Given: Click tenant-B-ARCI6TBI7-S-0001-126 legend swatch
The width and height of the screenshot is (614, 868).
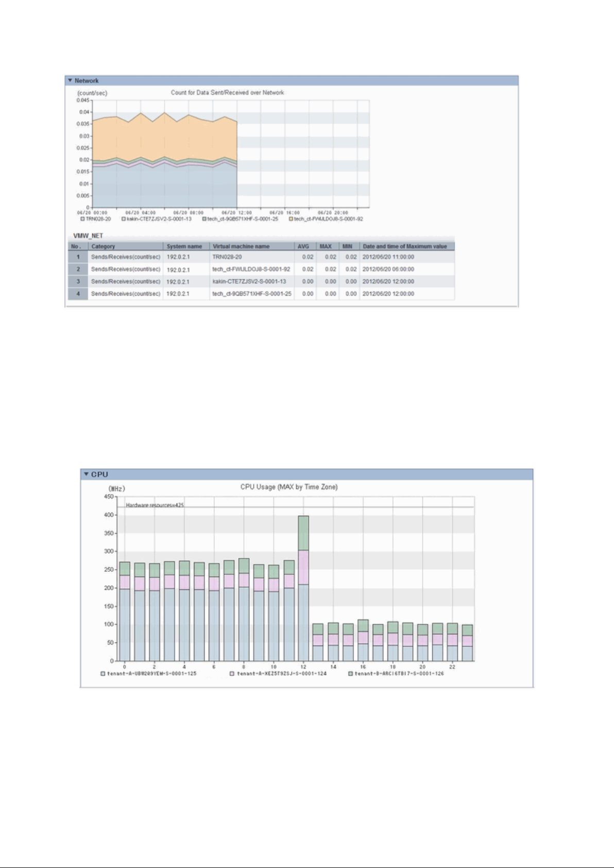Looking at the screenshot, I should point(351,673).
